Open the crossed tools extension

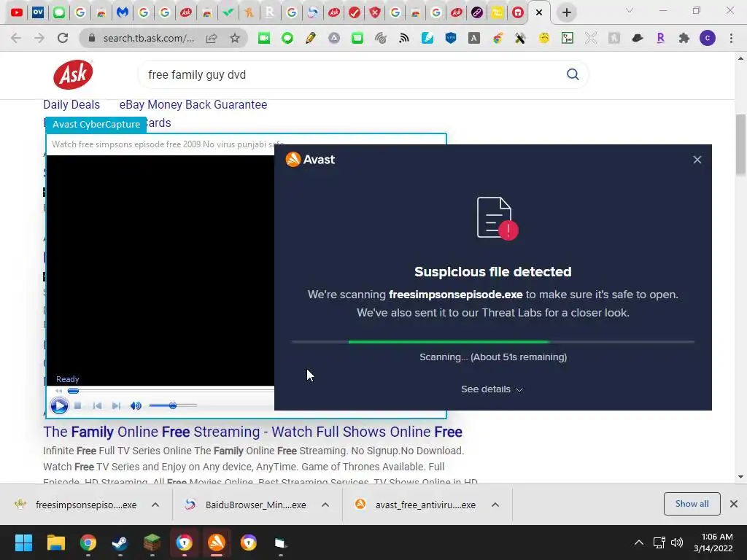pos(520,38)
